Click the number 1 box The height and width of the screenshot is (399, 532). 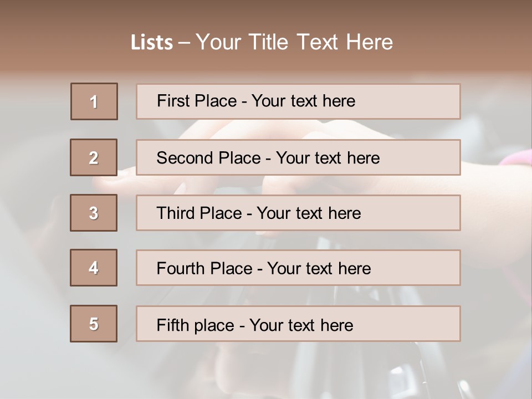pyautogui.click(x=94, y=101)
